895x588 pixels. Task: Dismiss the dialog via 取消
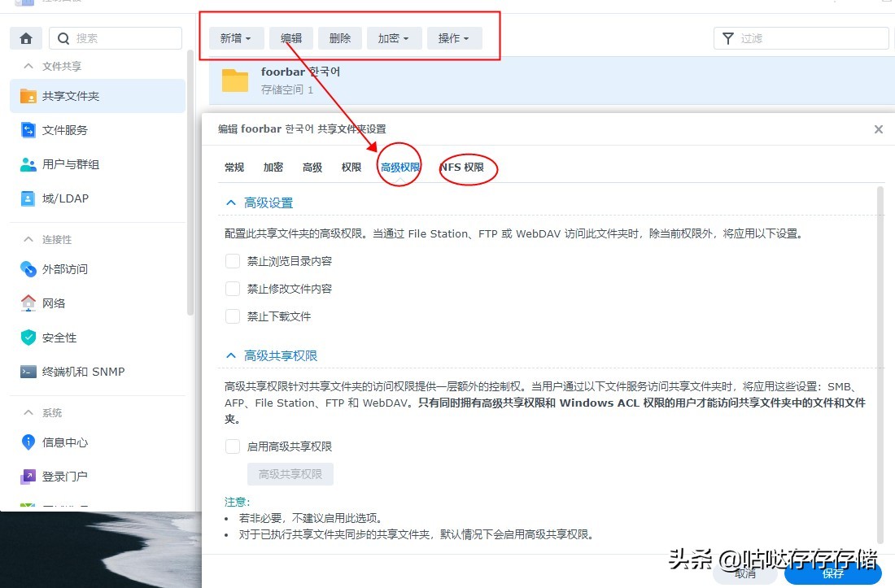coord(744,573)
